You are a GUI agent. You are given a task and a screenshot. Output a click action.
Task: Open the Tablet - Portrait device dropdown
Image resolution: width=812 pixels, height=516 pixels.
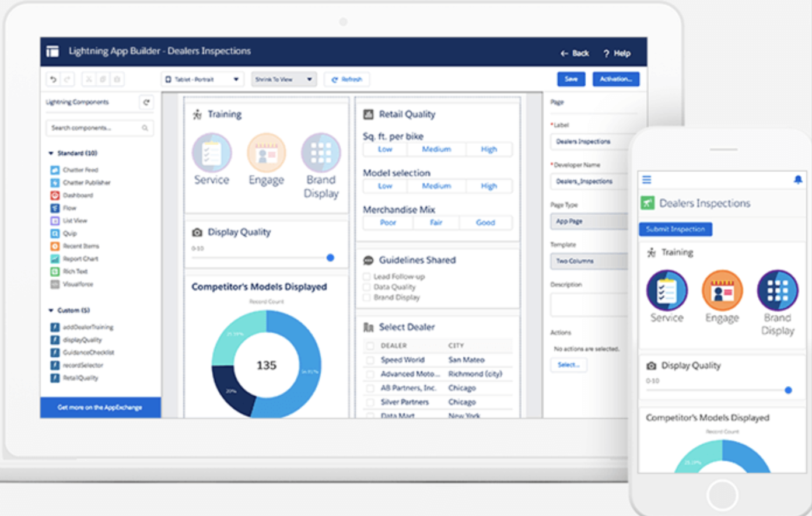point(202,79)
